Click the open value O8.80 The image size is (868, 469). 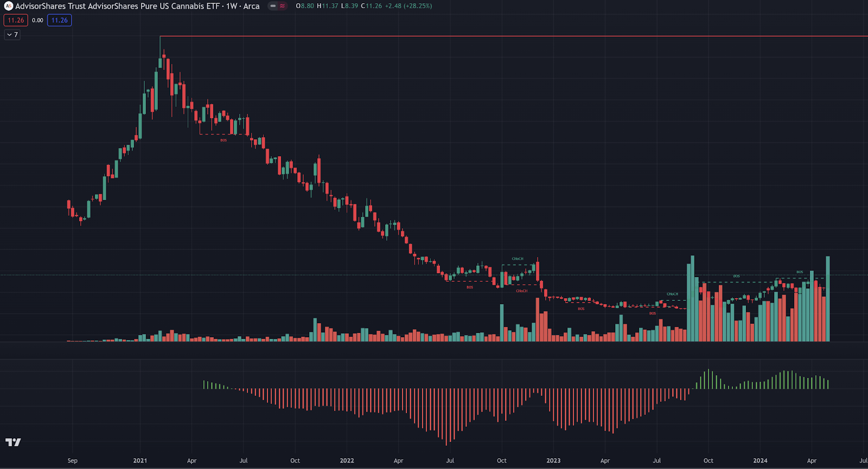click(x=305, y=6)
